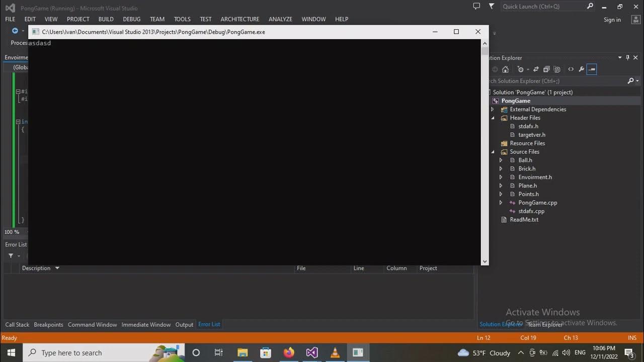Open Solution Explorer window position dropdown arrow
Screen dimensions: 644x362
coord(620,58)
